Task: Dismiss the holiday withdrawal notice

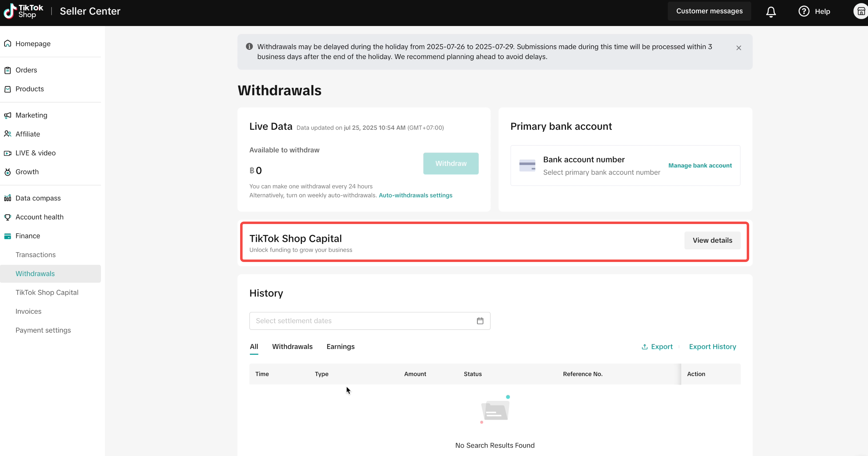Action: tap(739, 48)
